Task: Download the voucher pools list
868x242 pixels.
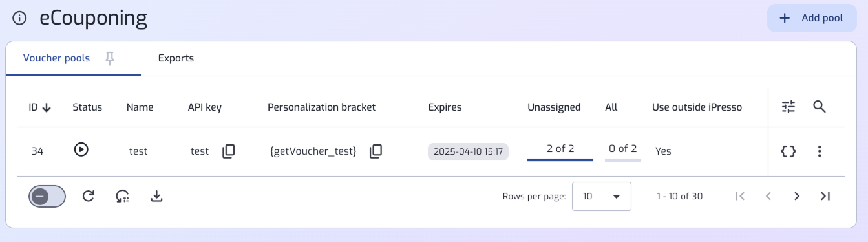Action: [x=156, y=196]
